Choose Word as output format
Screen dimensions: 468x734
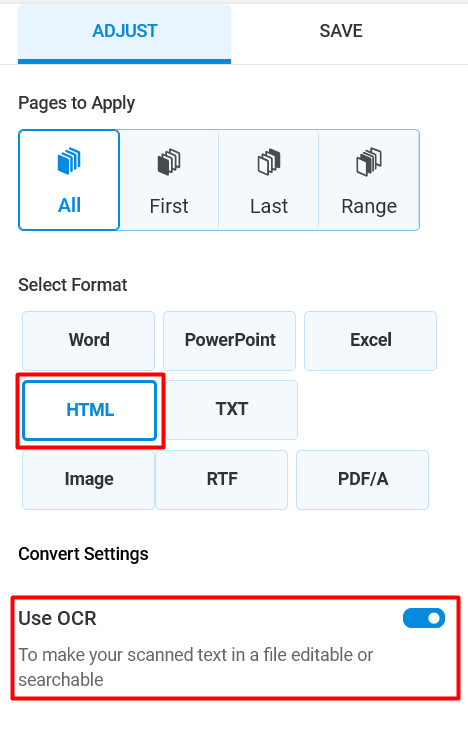(x=88, y=340)
